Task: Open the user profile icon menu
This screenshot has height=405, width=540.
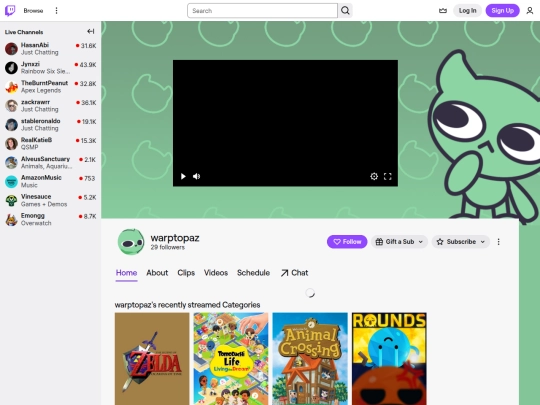Action: tap(530, 11)
